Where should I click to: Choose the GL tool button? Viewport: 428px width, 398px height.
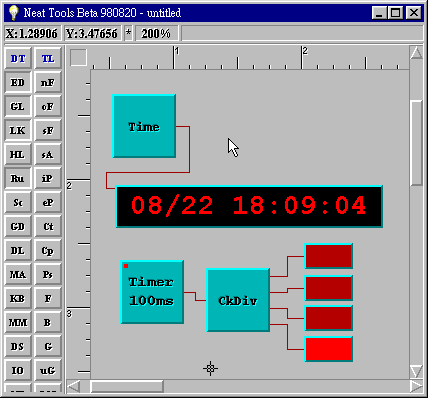click(x=18, y=106)
